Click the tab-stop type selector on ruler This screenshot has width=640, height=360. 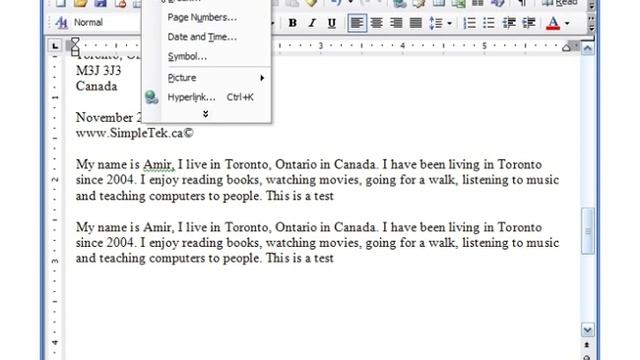point(55,46)
